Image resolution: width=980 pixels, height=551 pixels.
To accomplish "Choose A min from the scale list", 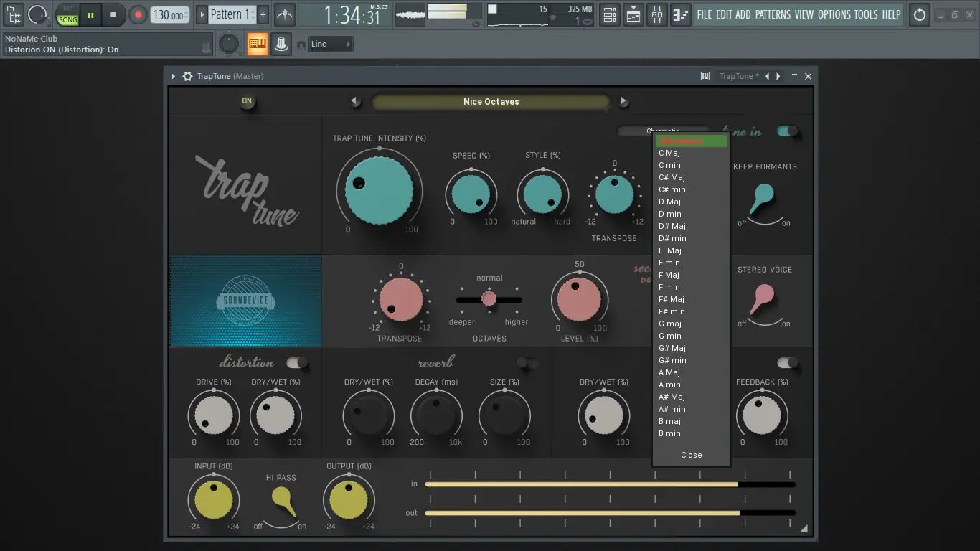I will [x=692, y=385].
